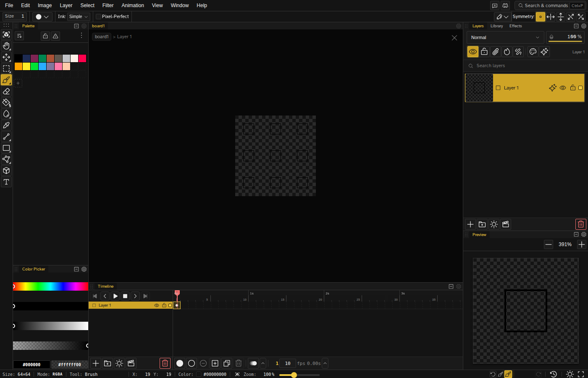
Task: Select the 3D cube tool
Action: tap(6, 171)
